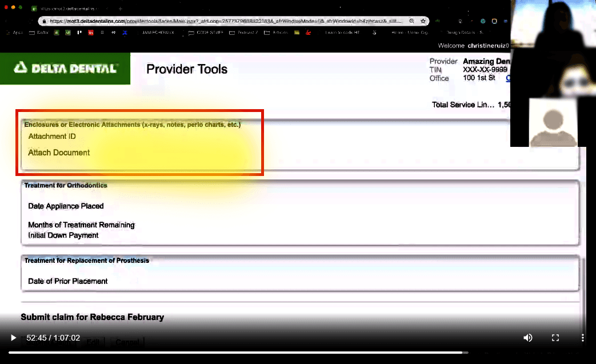Open the CODE STUFF bookmark folder
Screen dimensions: 596x364
206,33
